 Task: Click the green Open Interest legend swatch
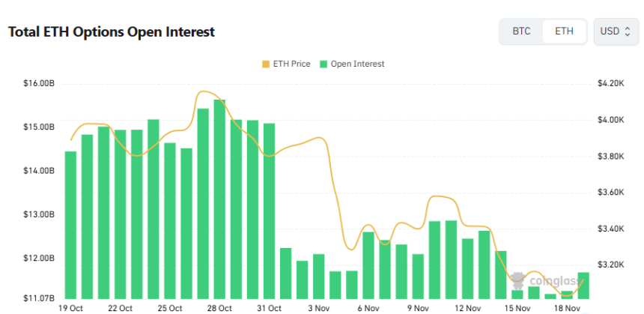click(x=323, y=64)
